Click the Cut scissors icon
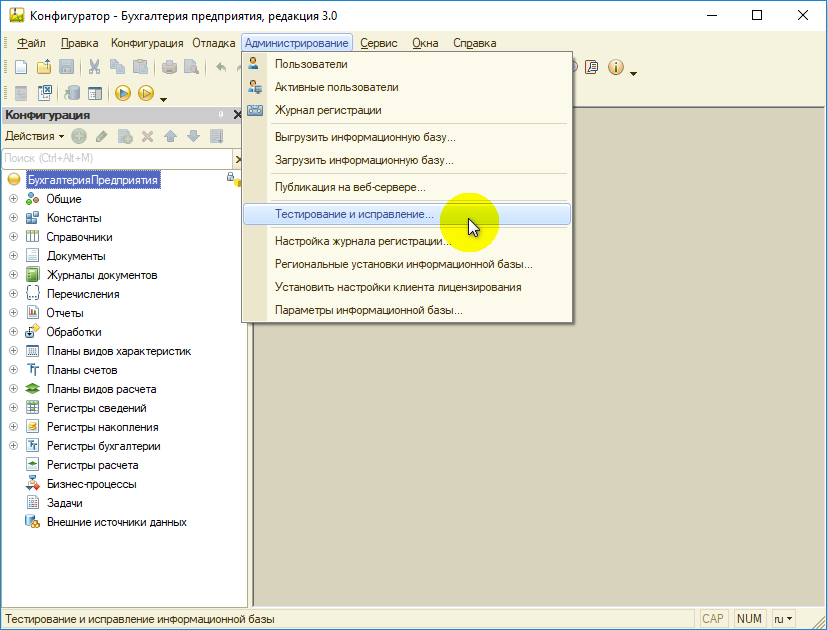828x630 pixels. (x=94, y=67)
